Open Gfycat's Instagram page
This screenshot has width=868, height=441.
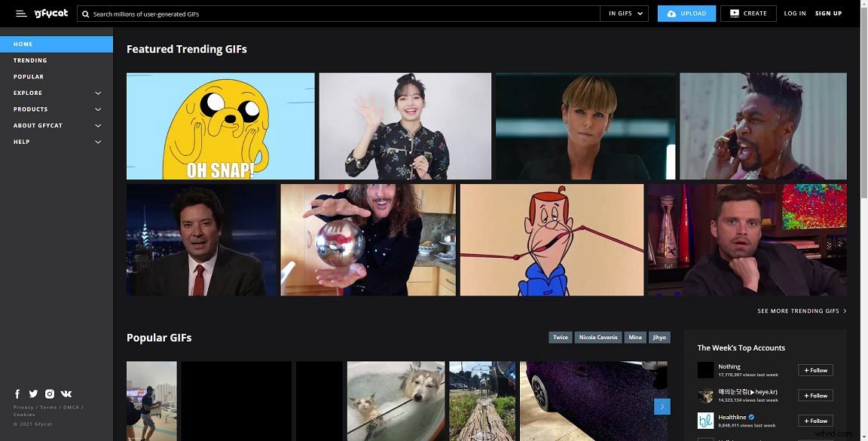[49, 393]
